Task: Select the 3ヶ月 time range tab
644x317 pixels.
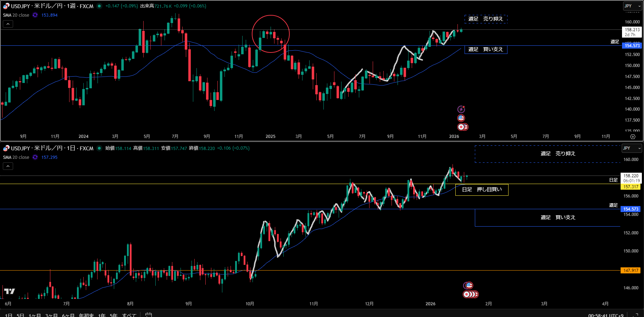Action: coord(51,315)
